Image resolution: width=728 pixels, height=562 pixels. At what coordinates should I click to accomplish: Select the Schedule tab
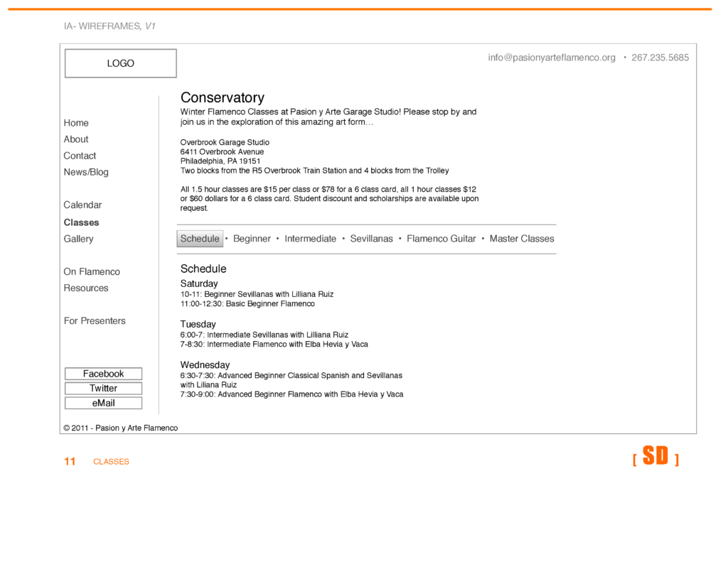[200, 239]
